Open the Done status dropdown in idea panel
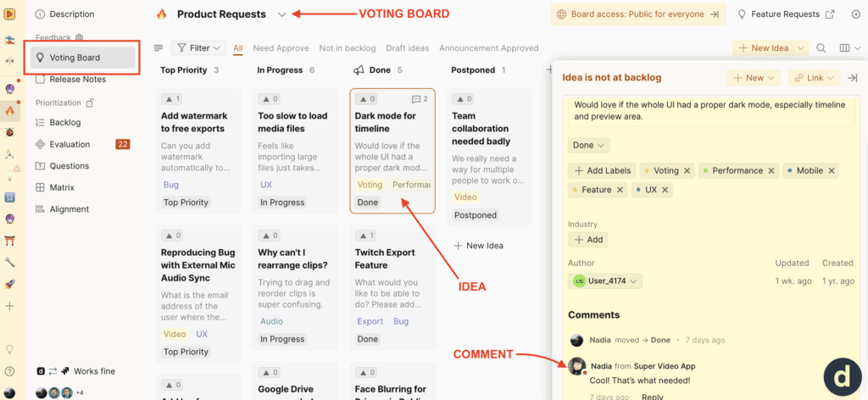The image size is (868, 400). coord(588,145)
